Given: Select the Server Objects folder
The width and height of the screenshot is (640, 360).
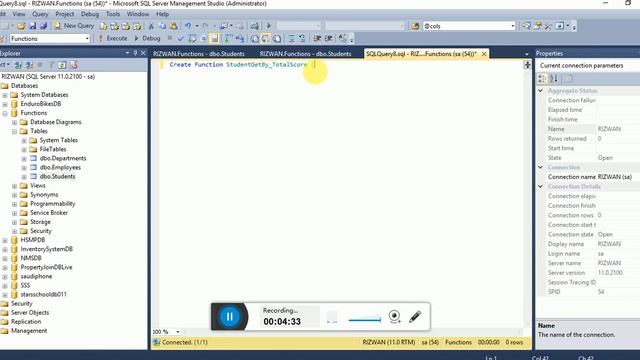Looking at the screenshot, I should pos(30,313).
